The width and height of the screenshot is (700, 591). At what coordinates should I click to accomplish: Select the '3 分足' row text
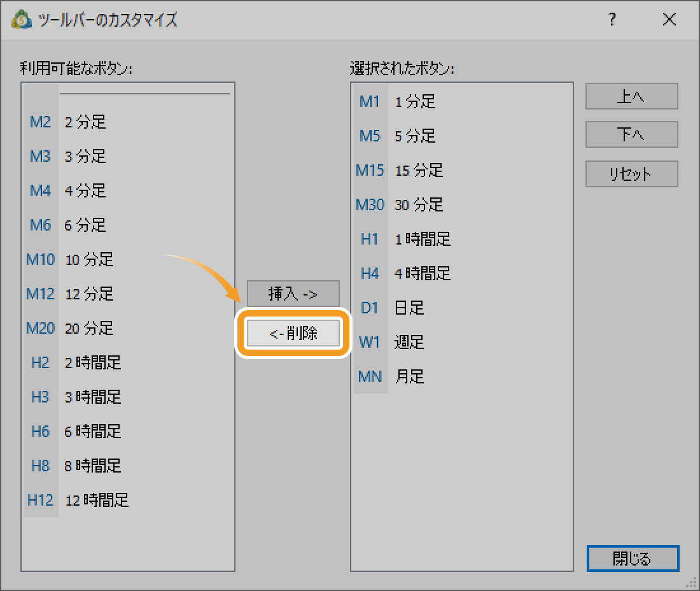(85, 157)
